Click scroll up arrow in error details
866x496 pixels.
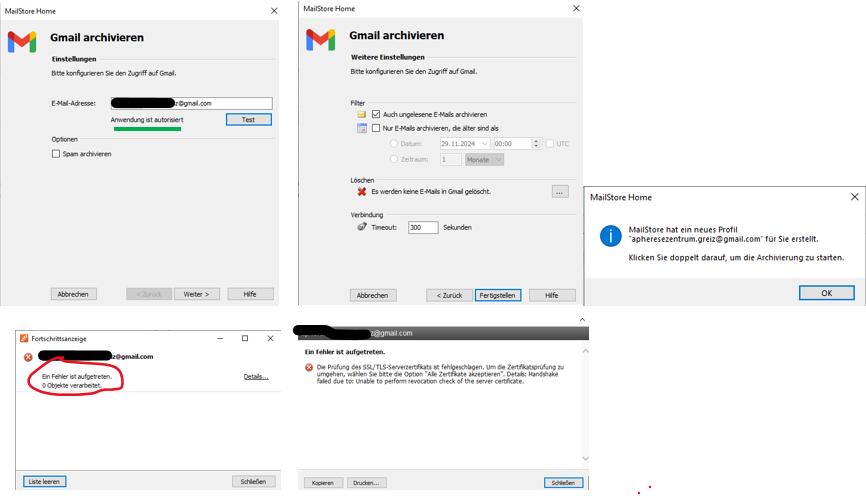tap(585, 351)
